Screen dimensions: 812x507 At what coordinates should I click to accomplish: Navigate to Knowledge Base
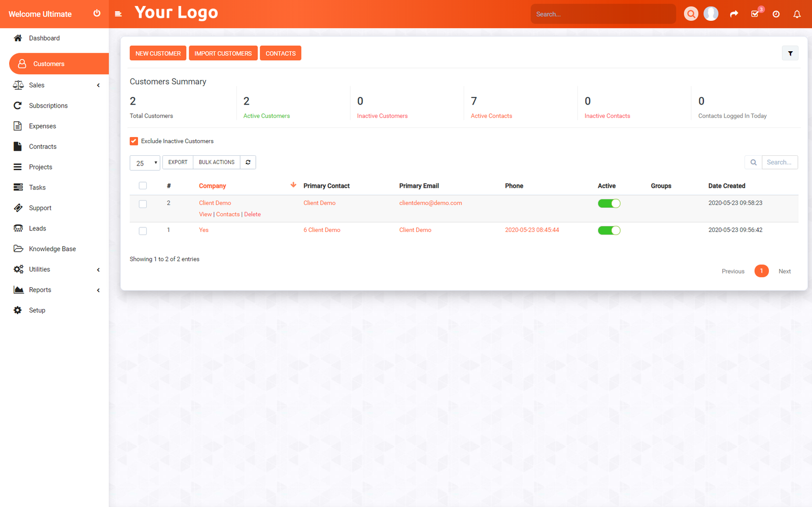pyautogui.click(x=51, y=248)
